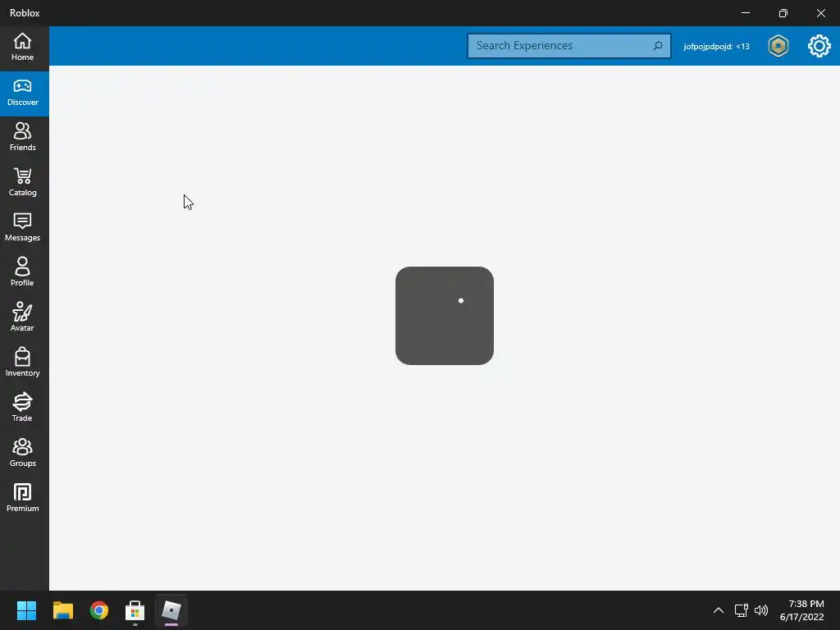This screenshot has height=630, width=840.
Task: Open the Friends section
Action: pyautogui.click(x=22, y=138)
